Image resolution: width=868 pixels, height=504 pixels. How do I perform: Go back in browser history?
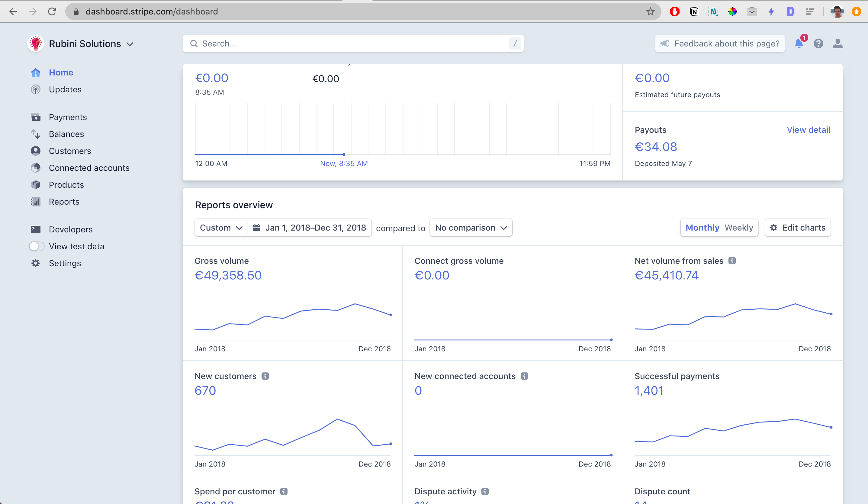click(13, 12)
